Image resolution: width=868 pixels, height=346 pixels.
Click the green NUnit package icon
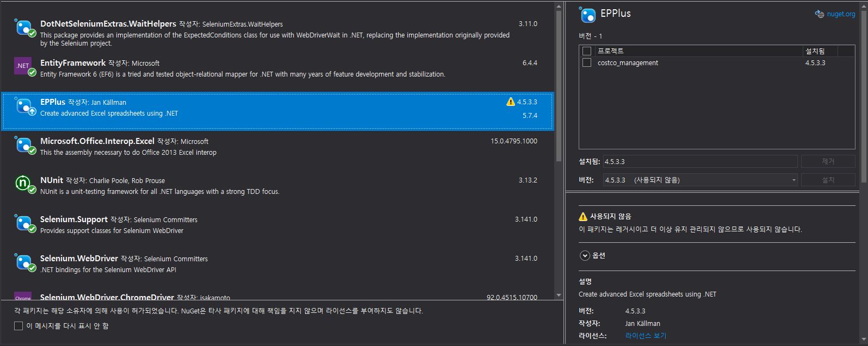point(24,184)
